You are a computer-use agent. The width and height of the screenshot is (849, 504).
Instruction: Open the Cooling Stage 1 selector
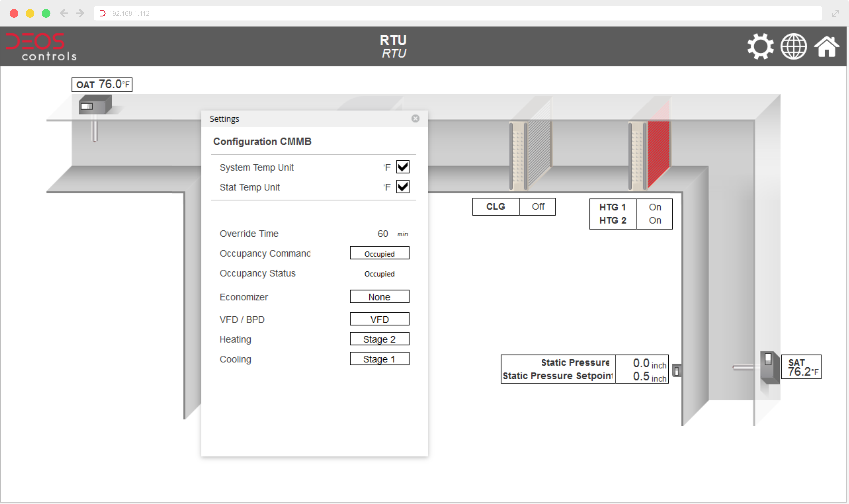coord(379,359)
